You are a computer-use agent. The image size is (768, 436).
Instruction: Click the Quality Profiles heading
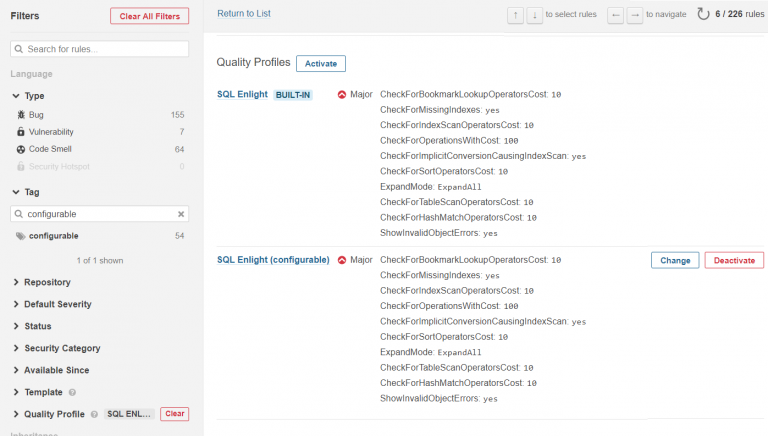[x=253, y=63]
